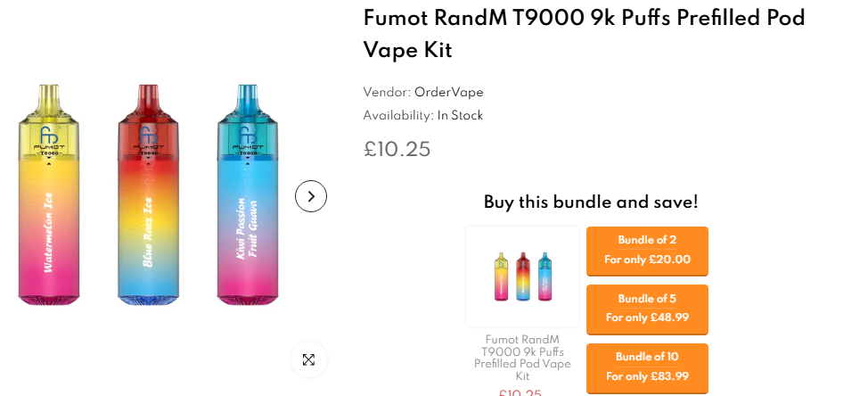Open the grey bundle product title link

point(522,358)
